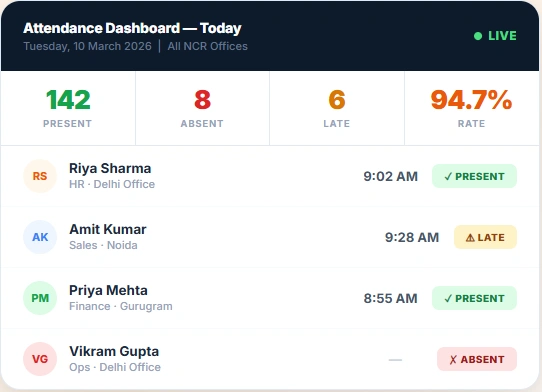Click the name Priya Mehta
The height and width of the screenshot is (392, 542).
(108, 290)
